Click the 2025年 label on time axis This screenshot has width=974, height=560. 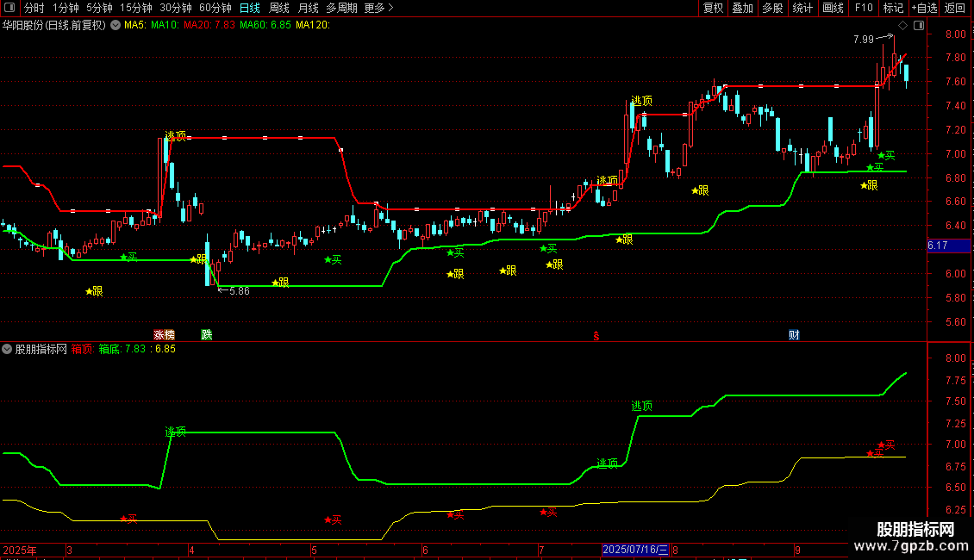coord(20,551)
